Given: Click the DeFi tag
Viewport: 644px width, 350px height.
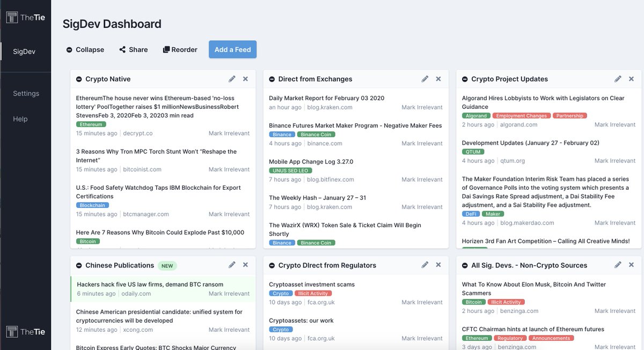Looking at the screenshot, I should pos(471,214).
